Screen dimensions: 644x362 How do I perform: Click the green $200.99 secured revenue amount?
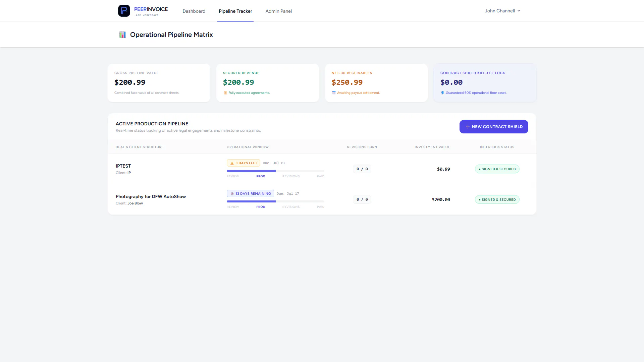[x=238, y=82]
